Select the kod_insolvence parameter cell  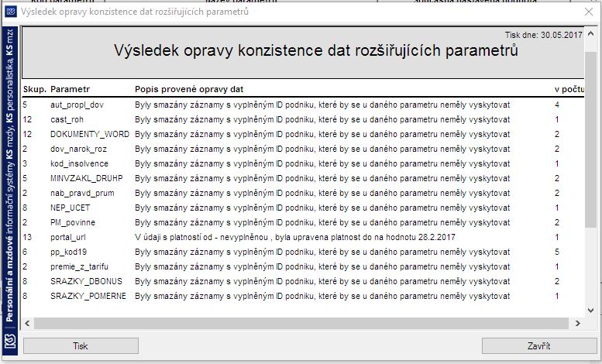pos(79,163)
